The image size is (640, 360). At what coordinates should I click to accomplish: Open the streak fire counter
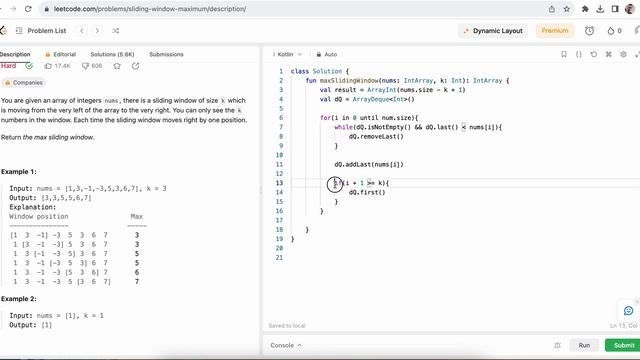614,31
